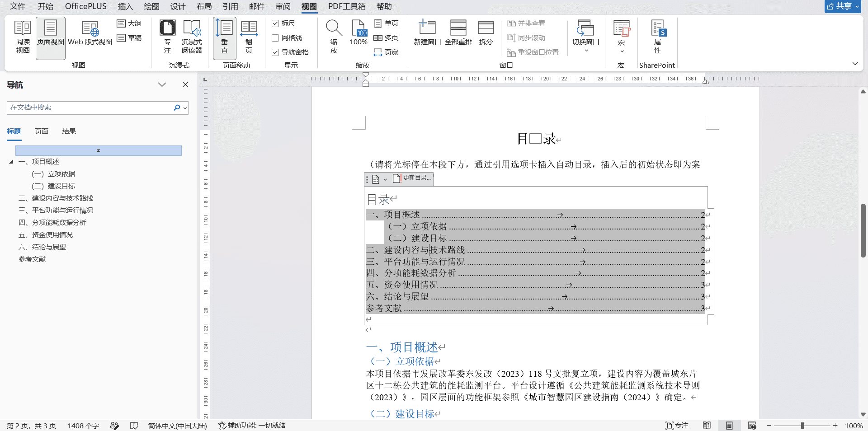
Task: Open the Insert (插入) tab
Action: [125, 6]
